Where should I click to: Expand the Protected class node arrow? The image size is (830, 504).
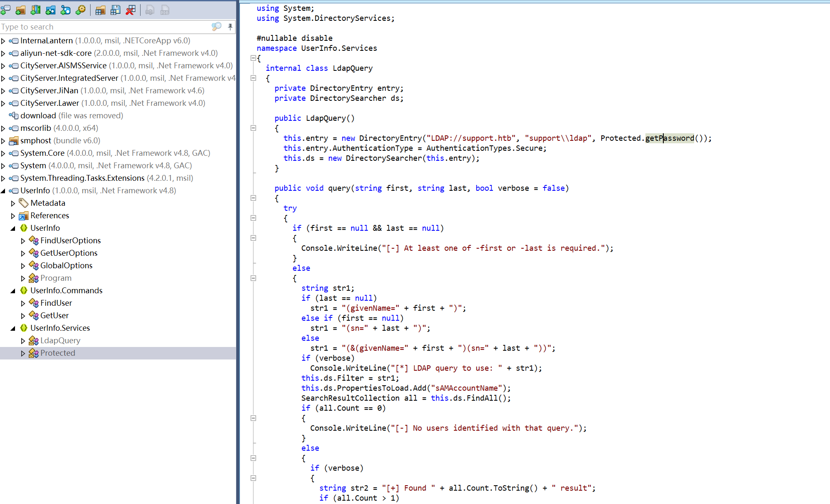pos(23,353)
